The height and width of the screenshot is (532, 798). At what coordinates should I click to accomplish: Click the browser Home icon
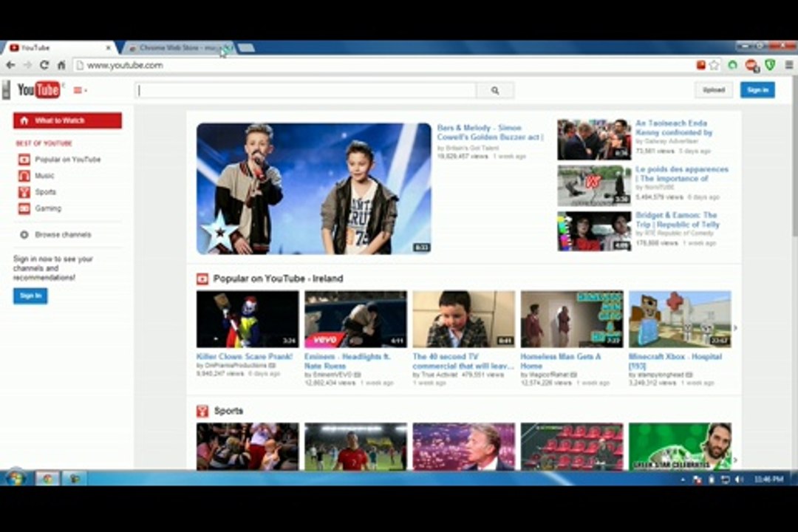(x=61, y=65)
